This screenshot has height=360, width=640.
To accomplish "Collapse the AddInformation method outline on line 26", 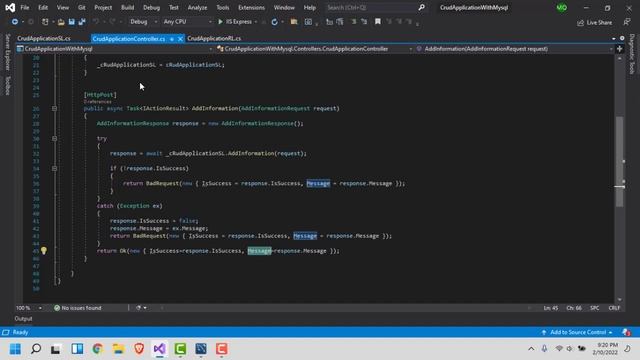I will 54,109.
